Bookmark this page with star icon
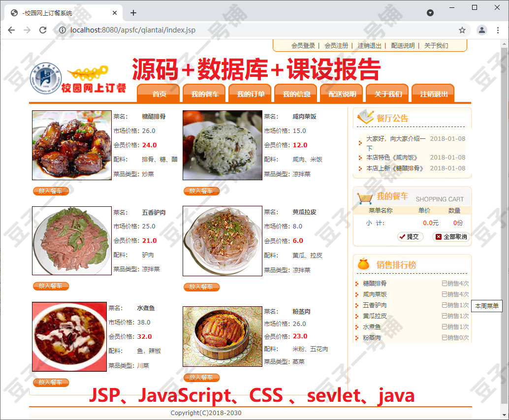 [462, 30]
